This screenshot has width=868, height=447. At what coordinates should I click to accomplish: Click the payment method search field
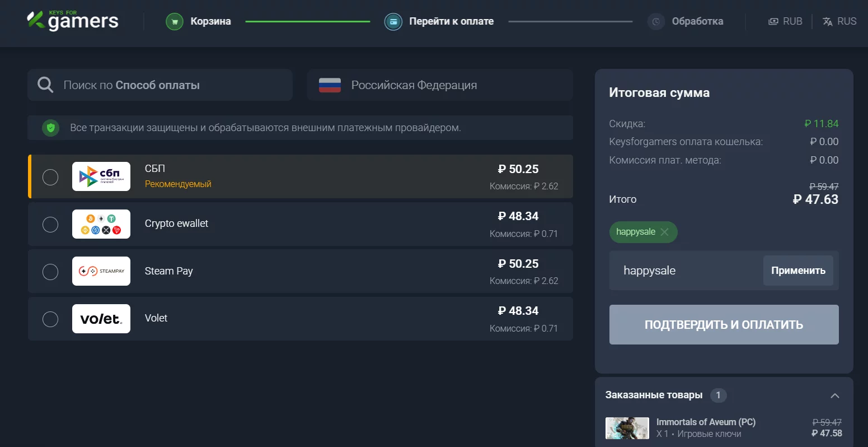tap(160, 85)
